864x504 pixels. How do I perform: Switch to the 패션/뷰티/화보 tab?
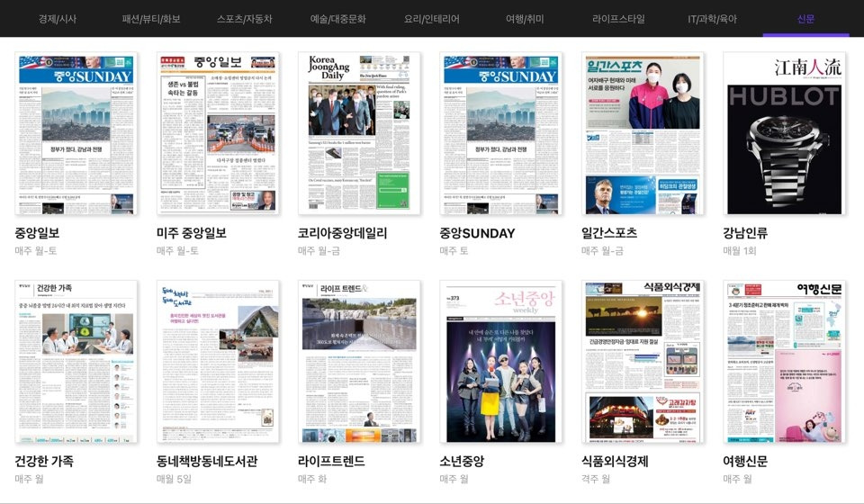tap(151, 19)
